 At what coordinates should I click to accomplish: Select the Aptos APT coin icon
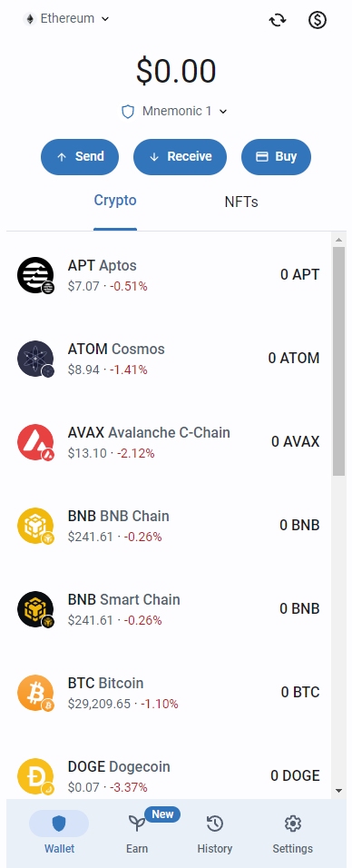pos(35,275)
